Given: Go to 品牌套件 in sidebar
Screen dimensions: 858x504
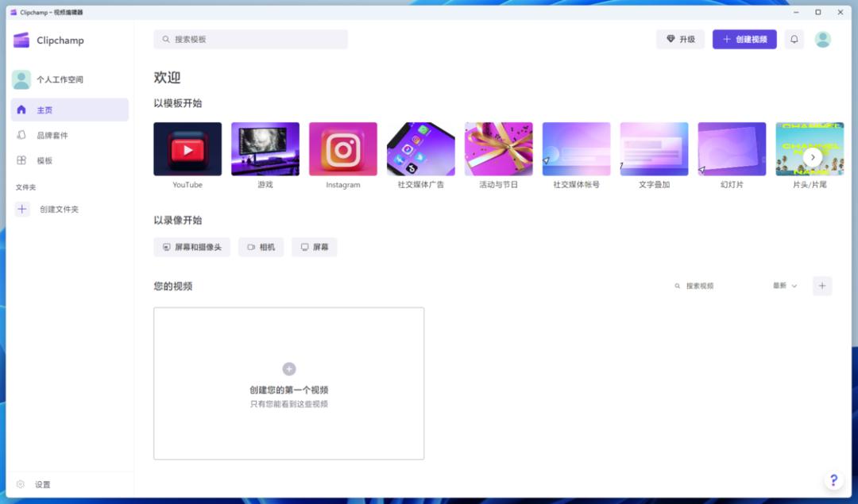Looking at the screenshot, I should [52, 135].
